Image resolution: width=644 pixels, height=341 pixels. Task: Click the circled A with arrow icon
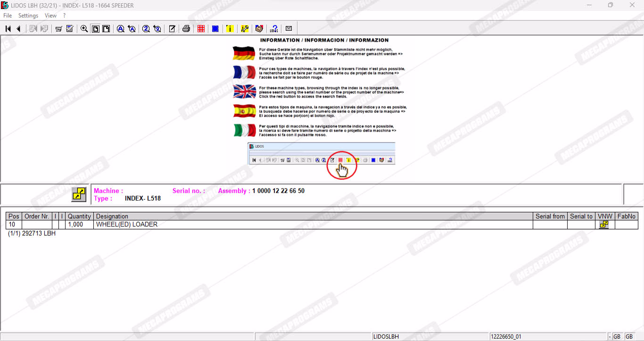click(x=132, y=29)
